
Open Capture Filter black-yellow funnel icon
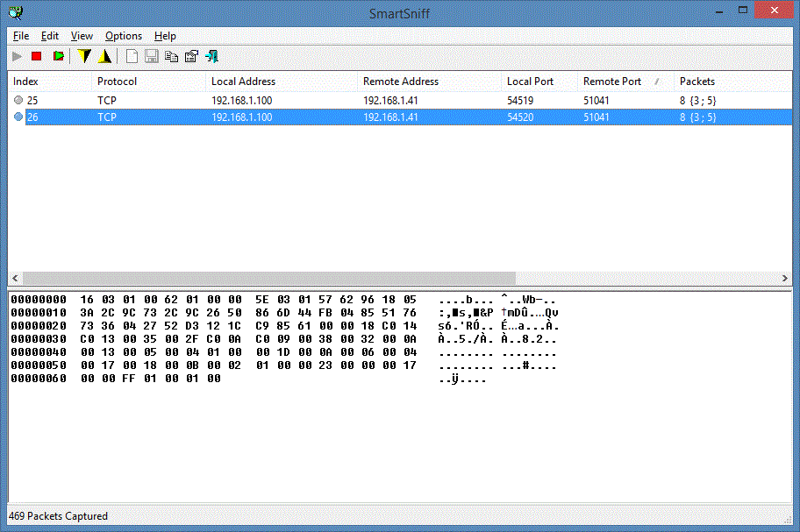coord(105,56)
